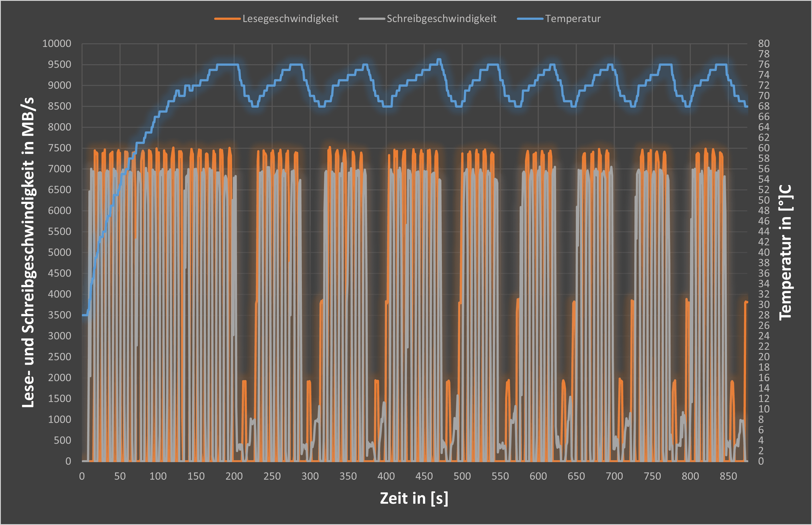
Task: Click the left axis value 1000
Action: click(x=59, y=419)
